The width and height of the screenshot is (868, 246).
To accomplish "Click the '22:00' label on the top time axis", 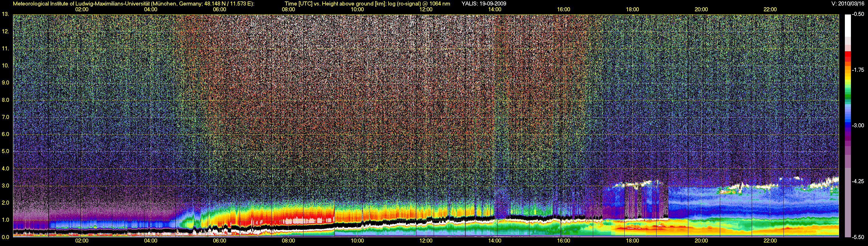I will [770, 10].
